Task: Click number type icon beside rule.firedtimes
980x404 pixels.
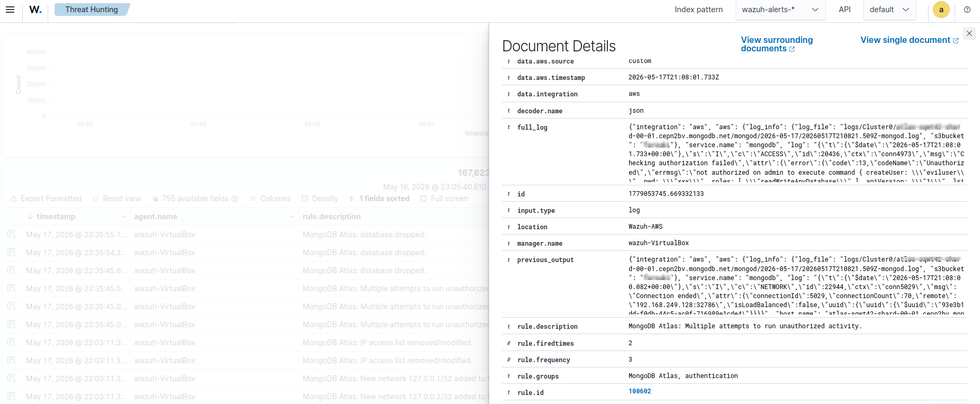Action: pos(509,344)
